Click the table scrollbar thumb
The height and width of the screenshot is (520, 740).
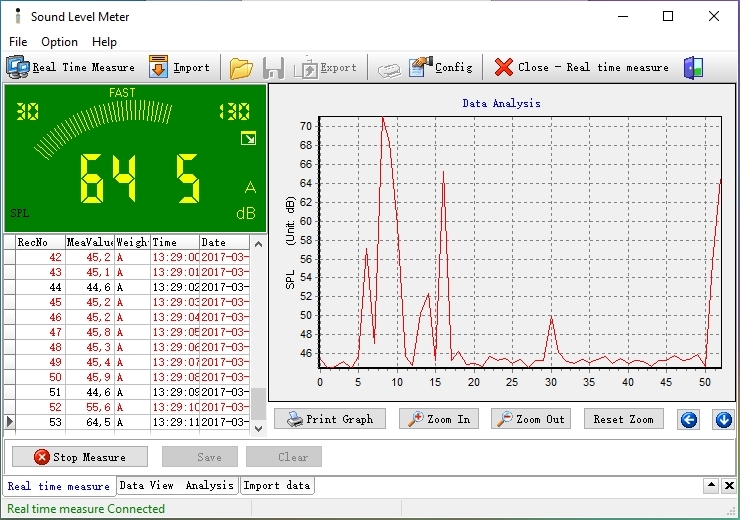point(258,403)
